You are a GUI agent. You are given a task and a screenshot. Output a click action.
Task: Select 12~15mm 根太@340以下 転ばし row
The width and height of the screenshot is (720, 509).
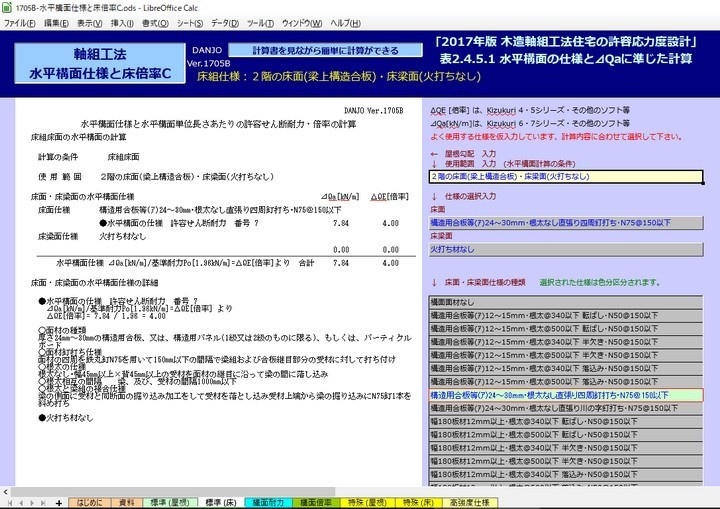pos(566,316)
